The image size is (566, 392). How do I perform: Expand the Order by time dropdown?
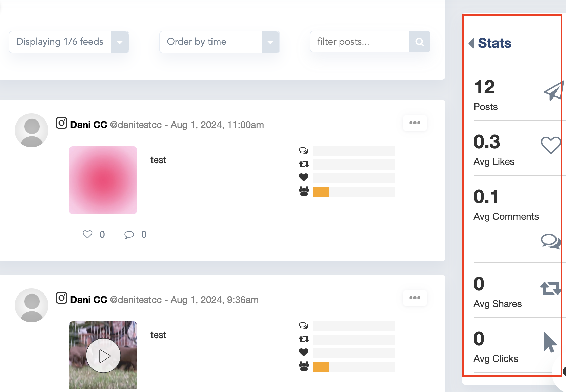click(270, 42)
